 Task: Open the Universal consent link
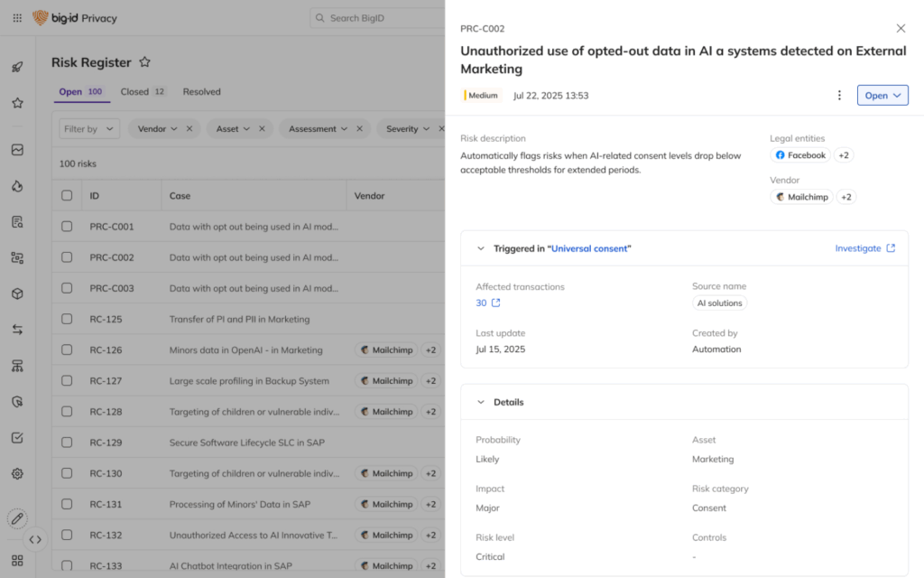click(592, 248)
